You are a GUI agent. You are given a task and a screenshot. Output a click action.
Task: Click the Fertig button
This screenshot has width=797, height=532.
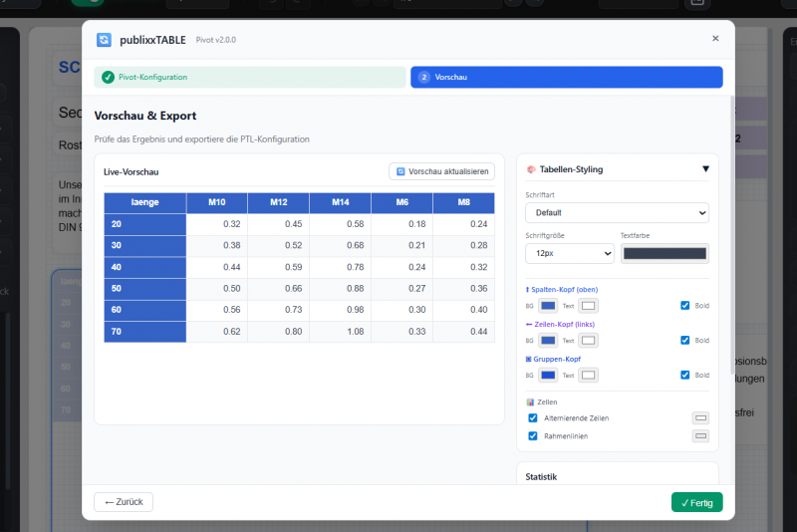click(696, 502)
